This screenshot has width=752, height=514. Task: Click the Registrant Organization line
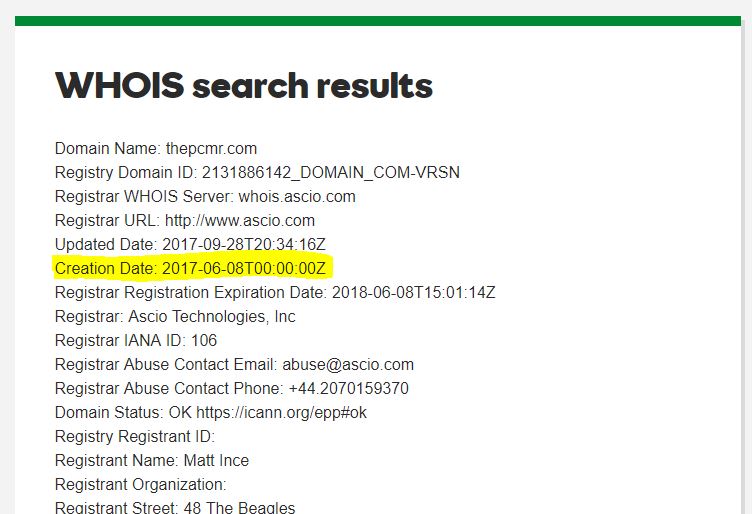[141, 484]
